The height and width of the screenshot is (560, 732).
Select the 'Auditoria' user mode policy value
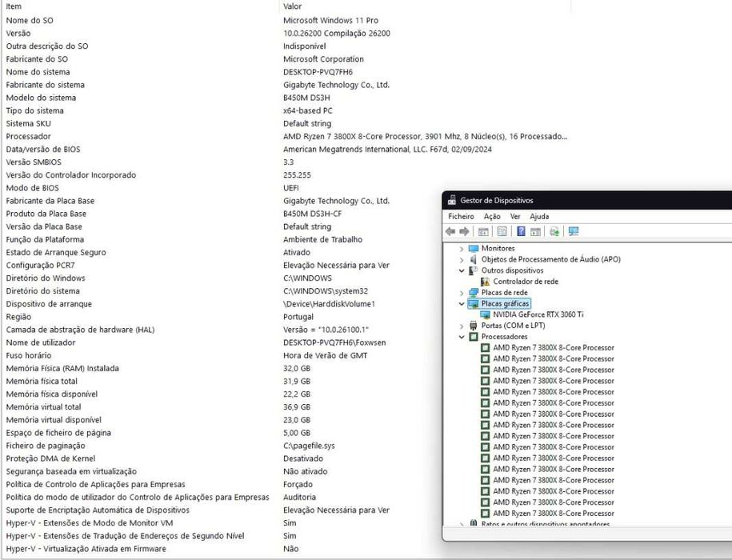300,498
